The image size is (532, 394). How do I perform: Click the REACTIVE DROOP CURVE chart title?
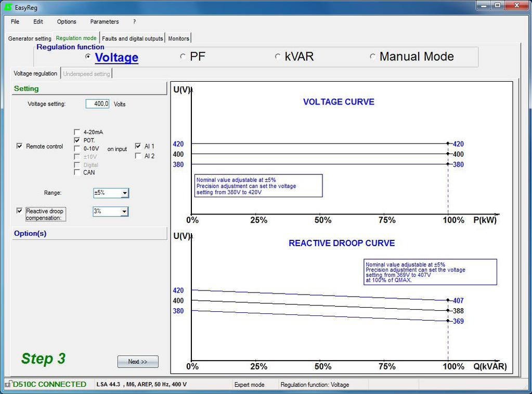(x=342, y=243)
